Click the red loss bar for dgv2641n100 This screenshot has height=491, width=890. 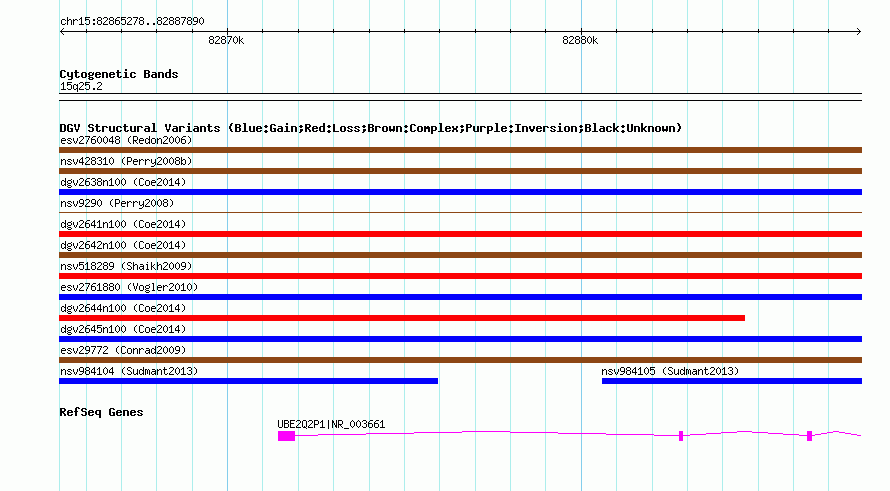click(460, 234)
